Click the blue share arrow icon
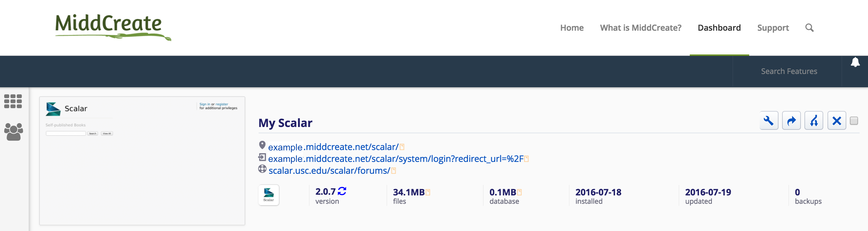This screenshot has height=231, width=868. point(791,121)
